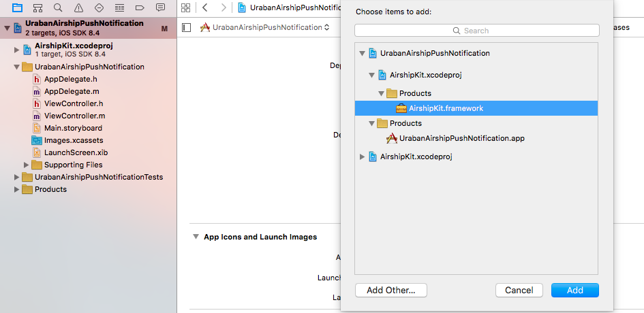Select AirshipKit.framework in the dialog list
The image size is (644, 313).
point(476,108)
